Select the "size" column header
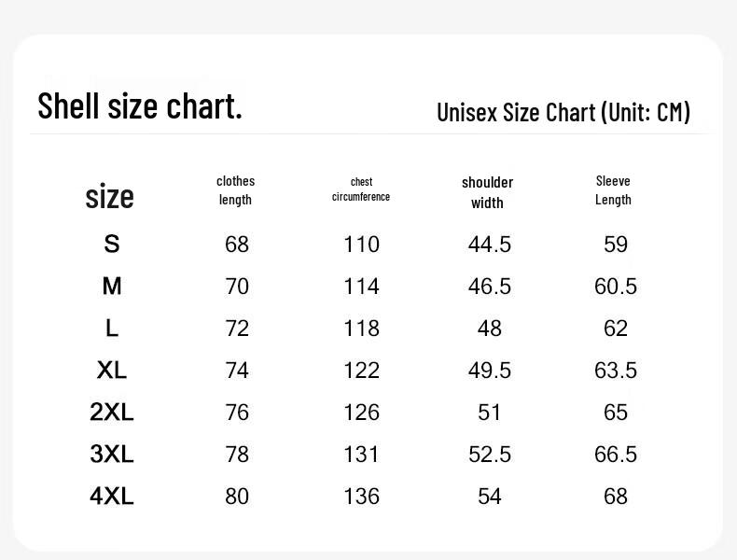This screenshot has height=560, width=737. (110, 196)
